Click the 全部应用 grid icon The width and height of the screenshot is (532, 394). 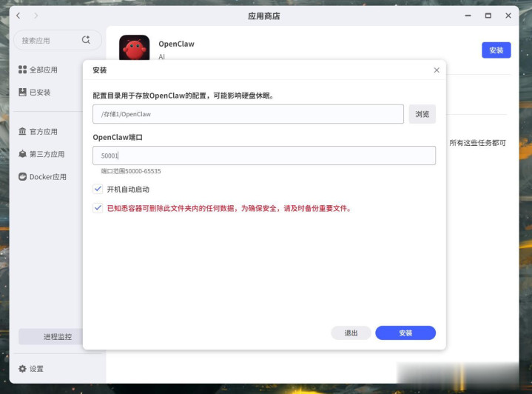click(x=22, y=70)
